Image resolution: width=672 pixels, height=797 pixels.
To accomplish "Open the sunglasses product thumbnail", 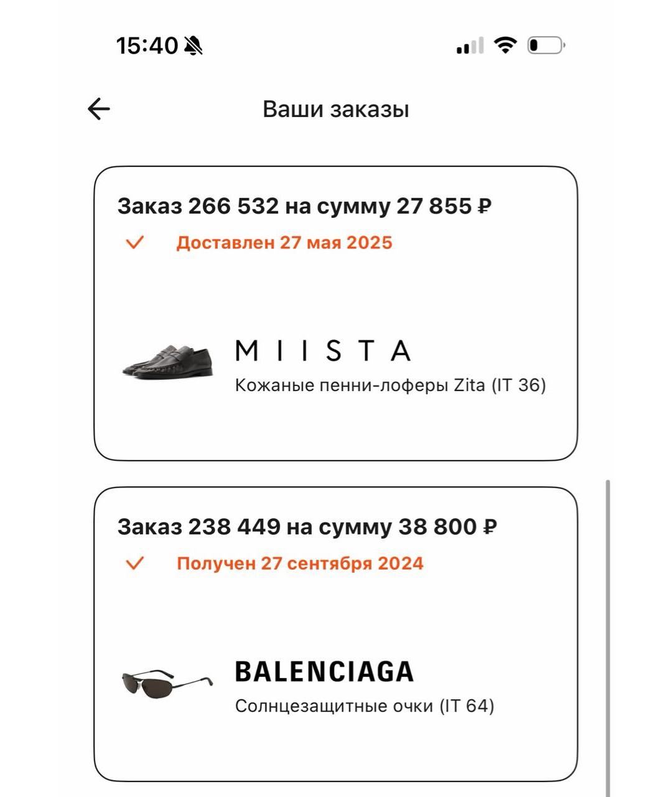I will click(x=167, y=683).
